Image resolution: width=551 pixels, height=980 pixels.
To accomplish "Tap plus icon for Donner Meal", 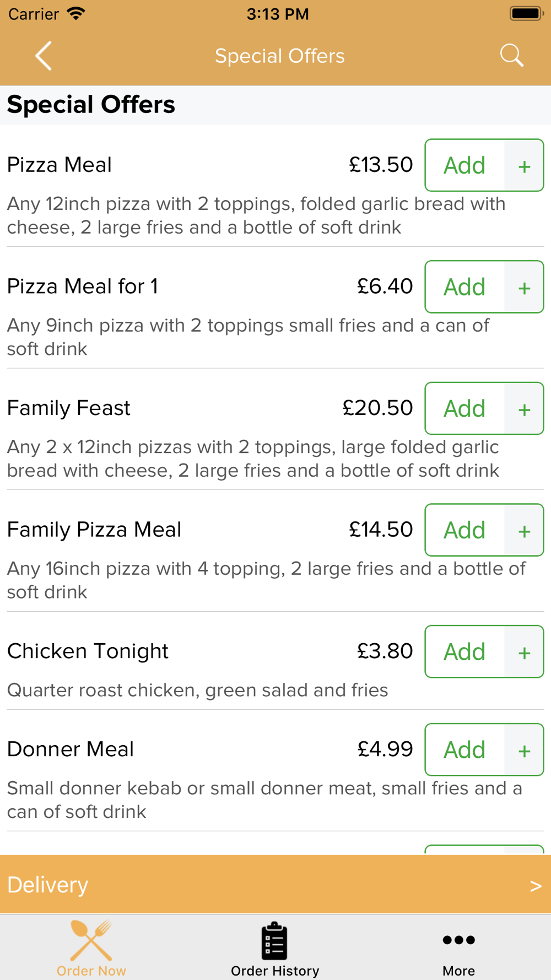I will [x=524, y=750].
